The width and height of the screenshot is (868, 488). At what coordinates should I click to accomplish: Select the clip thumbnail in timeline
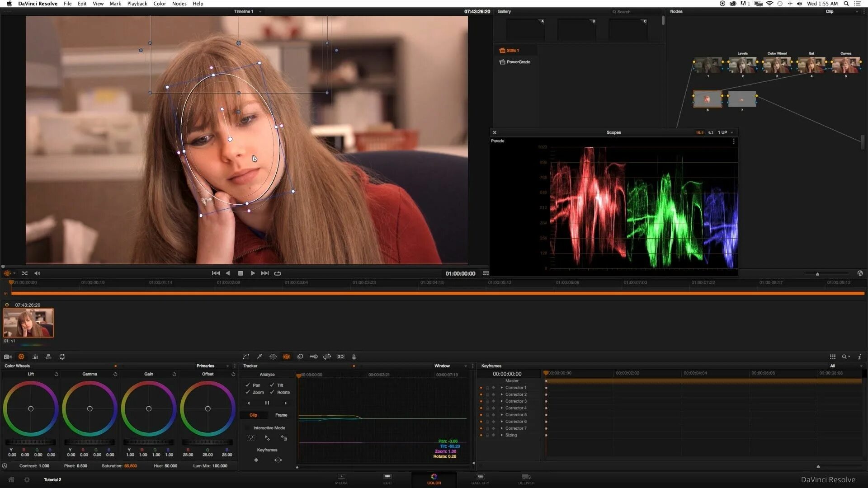coord(28,323)
